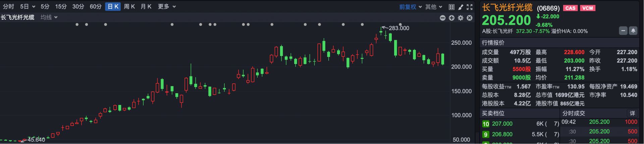Open 详 details for tick trades
Viewport: 644px width, 144px height.
[632, 113]
